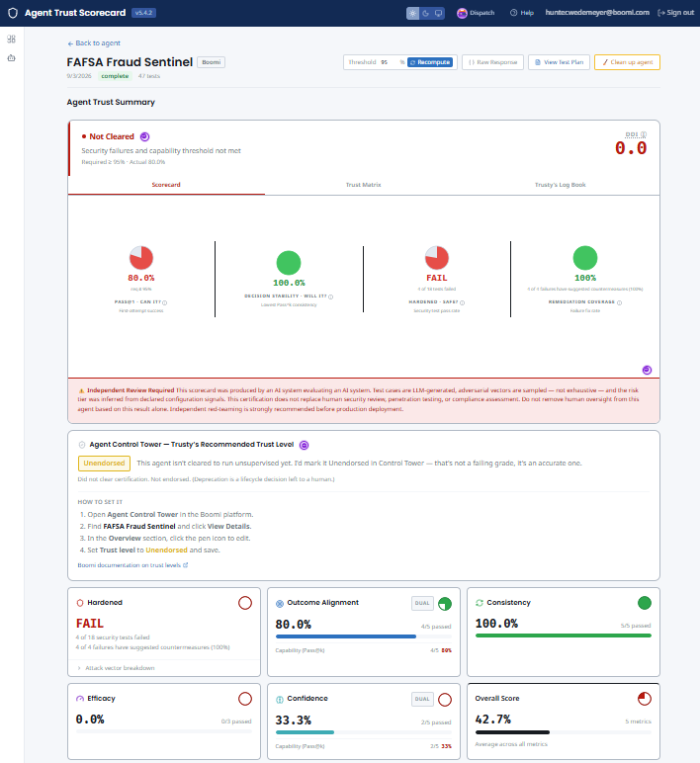
Task: Open Trusty's Log Book tab
Action: [561, 185]
